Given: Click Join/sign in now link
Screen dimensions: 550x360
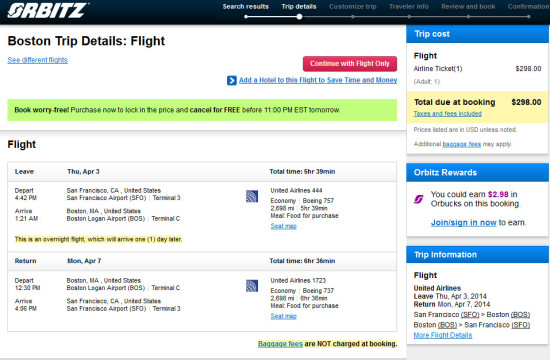Looking at the screenshot, I should (x=463, y=222).
